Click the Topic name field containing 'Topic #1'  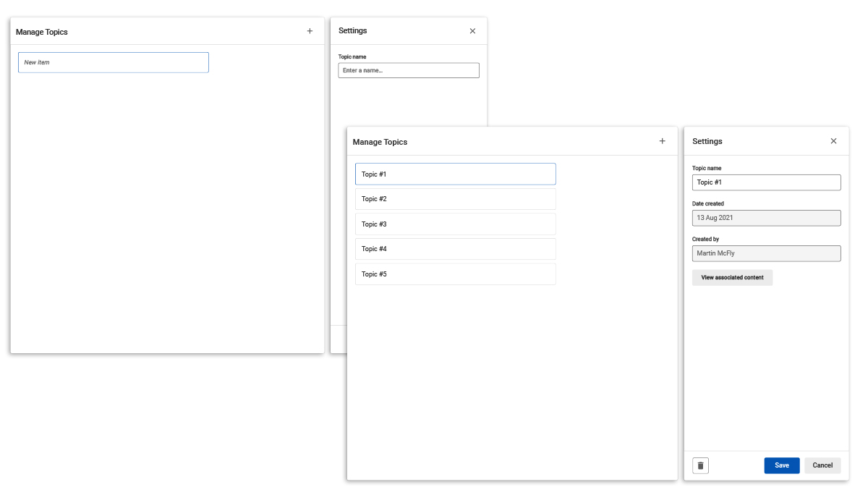click(766, 182)
